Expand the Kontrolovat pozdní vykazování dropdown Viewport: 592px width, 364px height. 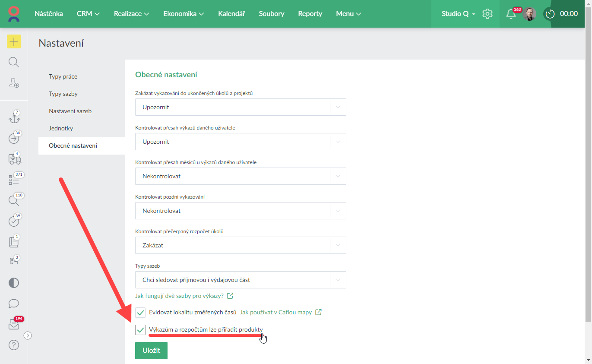coord(241,211)
